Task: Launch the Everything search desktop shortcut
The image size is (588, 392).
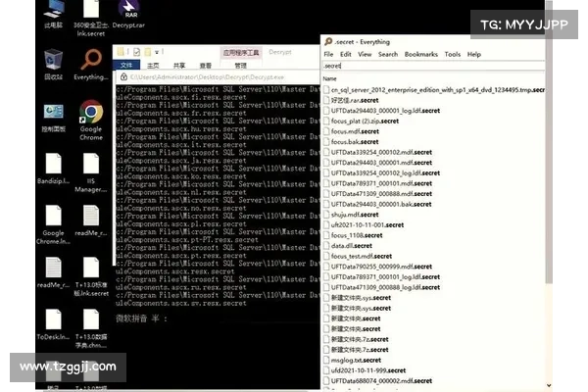Action: click(91, 65)
